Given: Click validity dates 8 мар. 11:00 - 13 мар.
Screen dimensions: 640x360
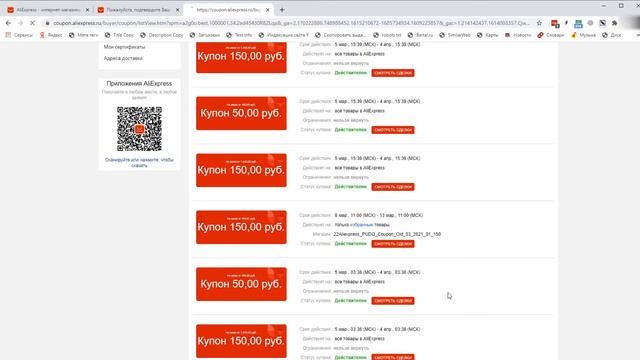Looking at the screenshot, I should (x=378, y=215).
